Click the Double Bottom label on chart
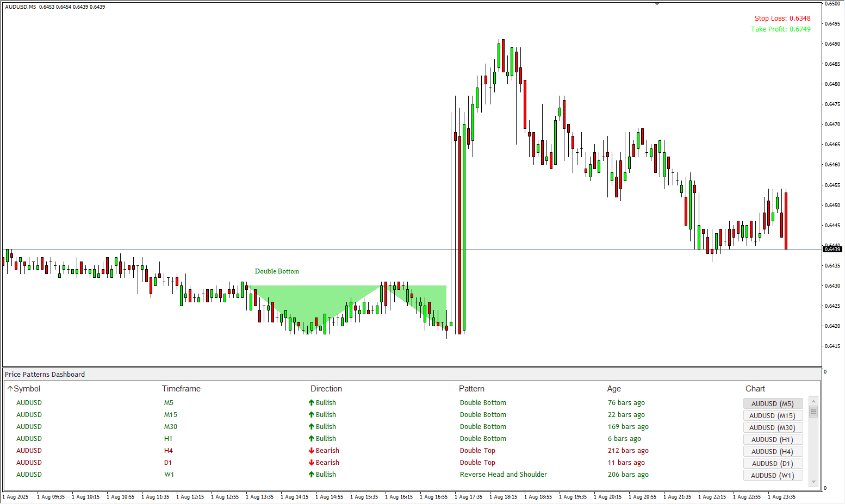 click(x=277, y=271)
